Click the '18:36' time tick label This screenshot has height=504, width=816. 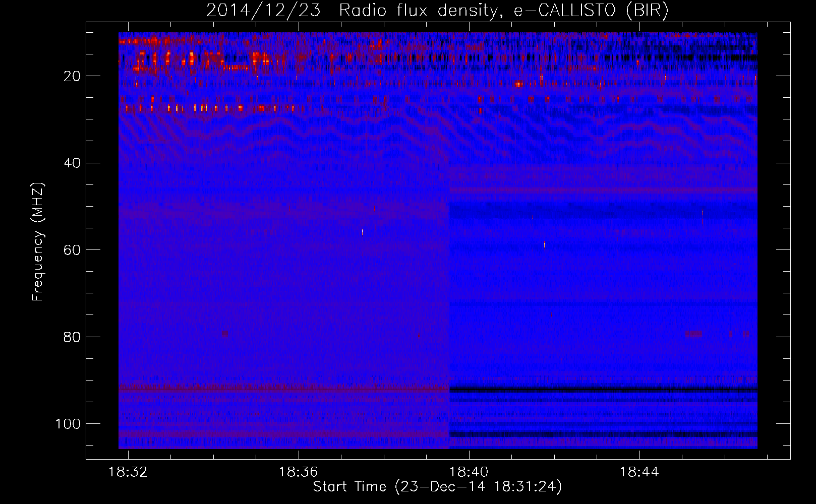coord(299,472)
